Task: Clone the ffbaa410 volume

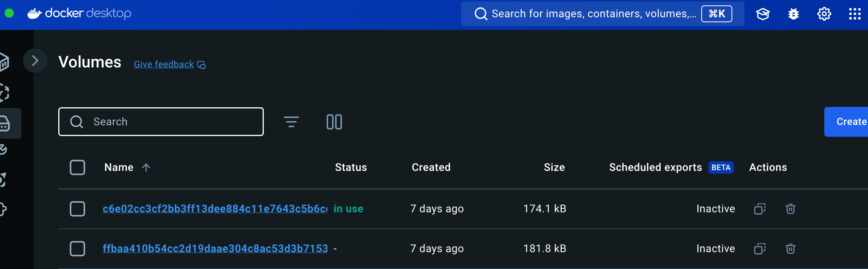Action: click(760, 249)
